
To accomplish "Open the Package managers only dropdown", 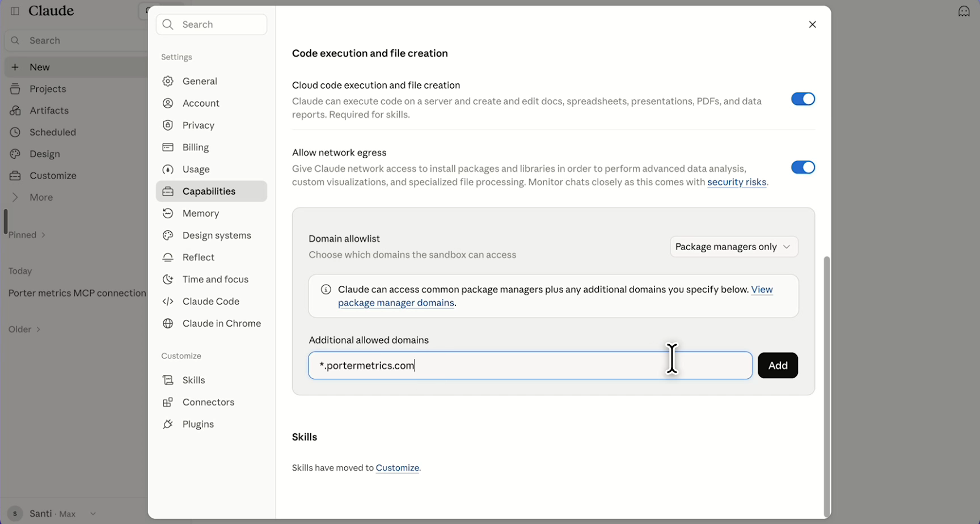I will click(734, 247).
